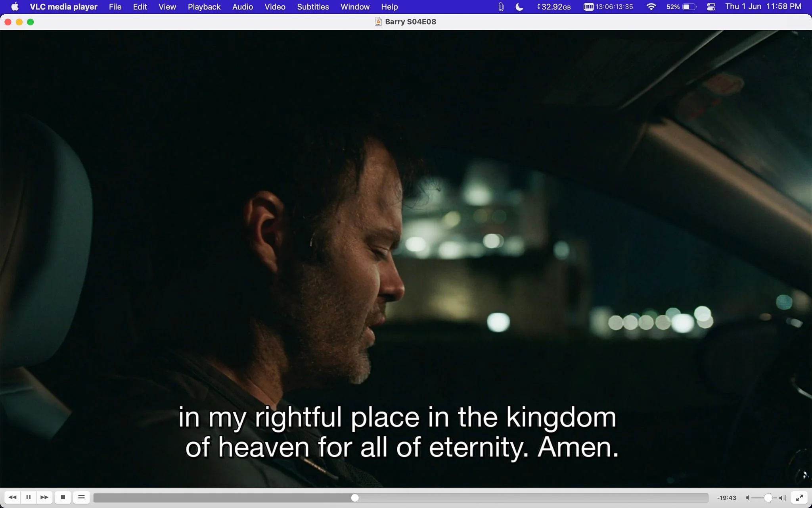Pause playback with the pause button
This screenshot has width=812, height=508.
pos(29,497)
